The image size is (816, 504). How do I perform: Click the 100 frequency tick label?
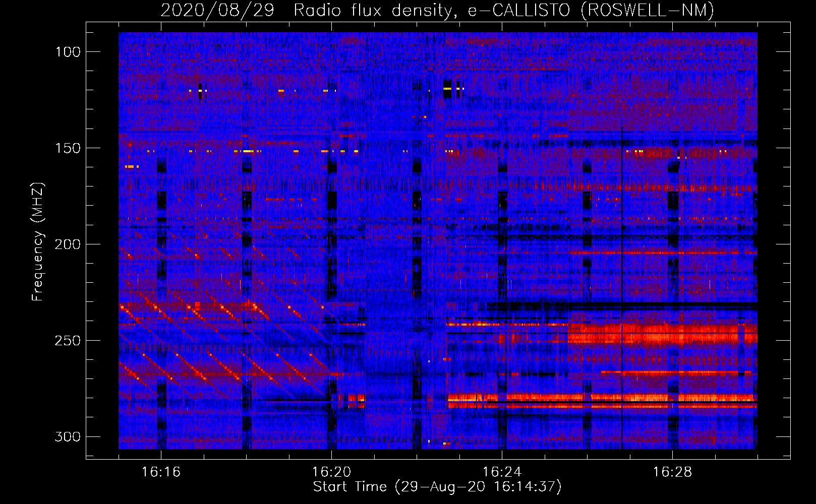click(x=68, y=52)
